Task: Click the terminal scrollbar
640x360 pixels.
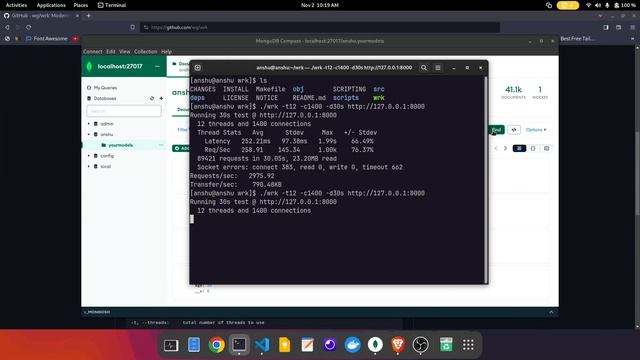Action: (x=486, y=180)
